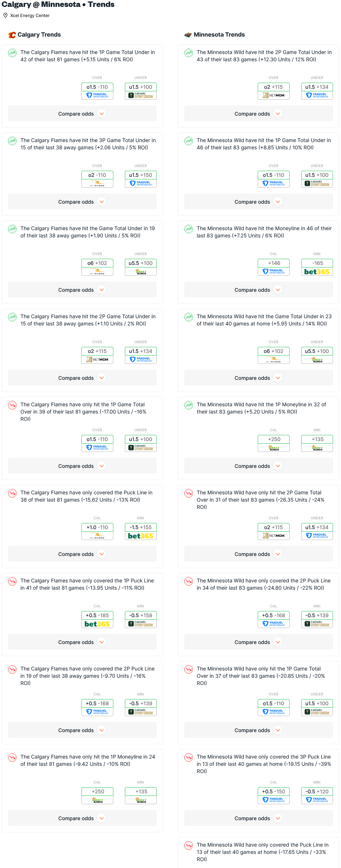Click the BetMGM logo under o2 +115 on the Minnesota 2P Under trend
Viewport: 341px width, 868px height.
point(274,95)
